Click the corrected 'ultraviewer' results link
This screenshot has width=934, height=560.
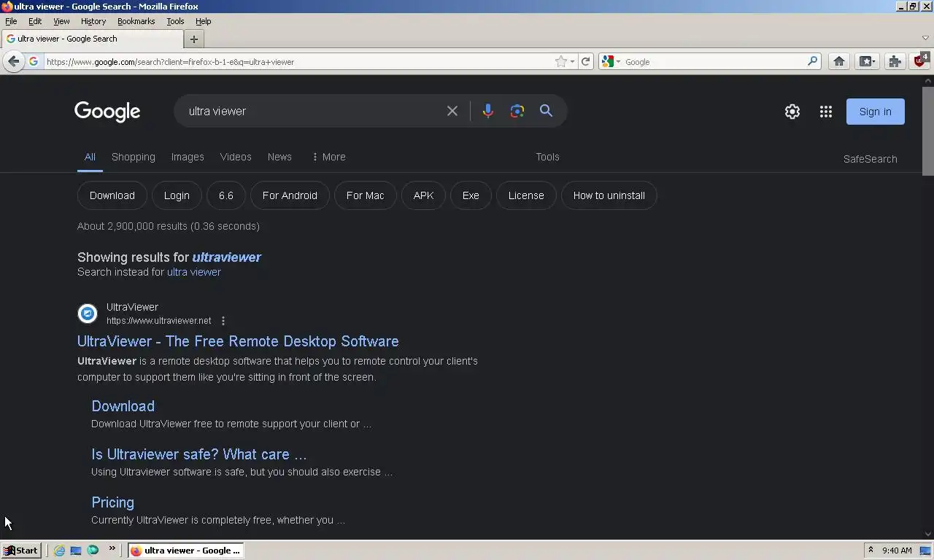coord(226,257)
